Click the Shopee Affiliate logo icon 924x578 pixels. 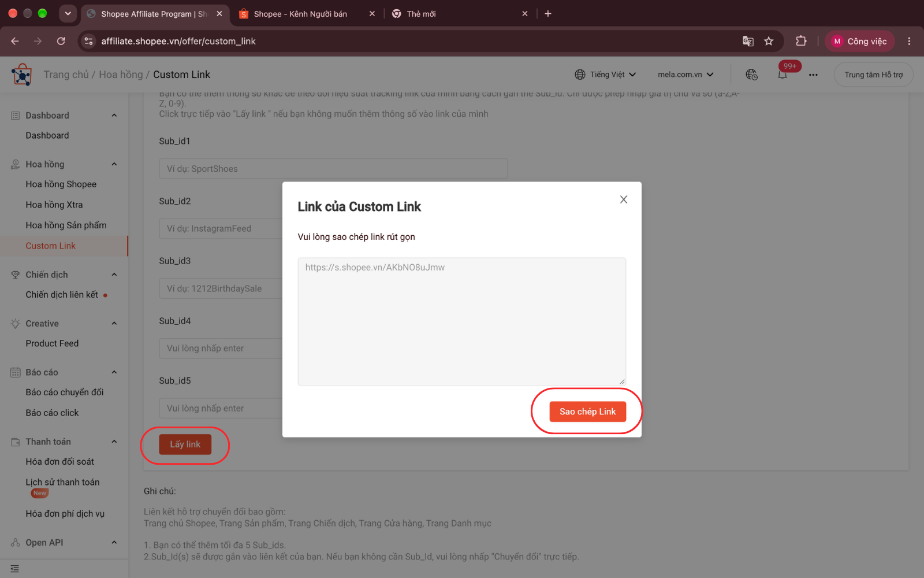click(21, 75)
